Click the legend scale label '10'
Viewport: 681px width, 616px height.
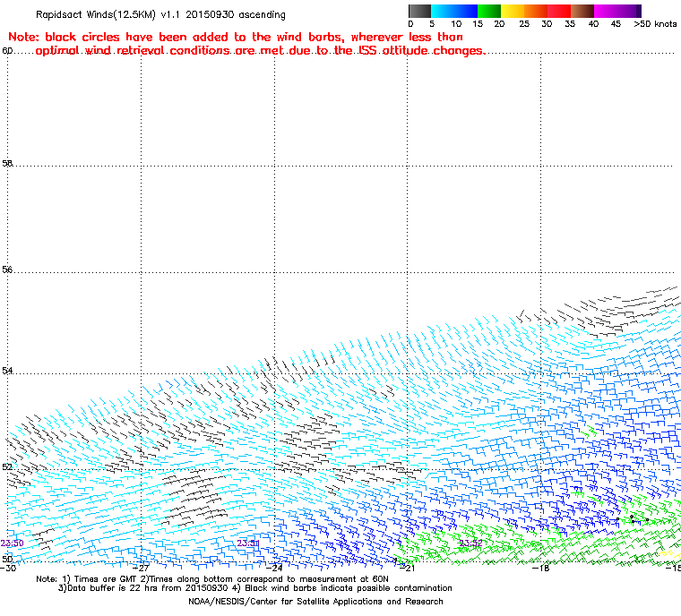(x=455, y=24)
